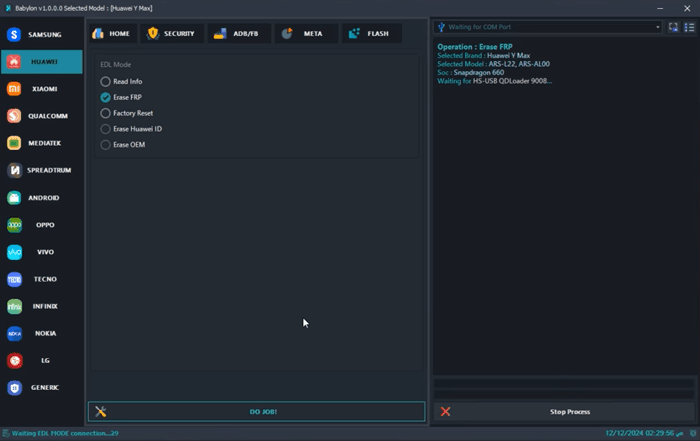Screen dimensions: 700x441
Task: Select Erase Huawei ID option
Action: 106,129
